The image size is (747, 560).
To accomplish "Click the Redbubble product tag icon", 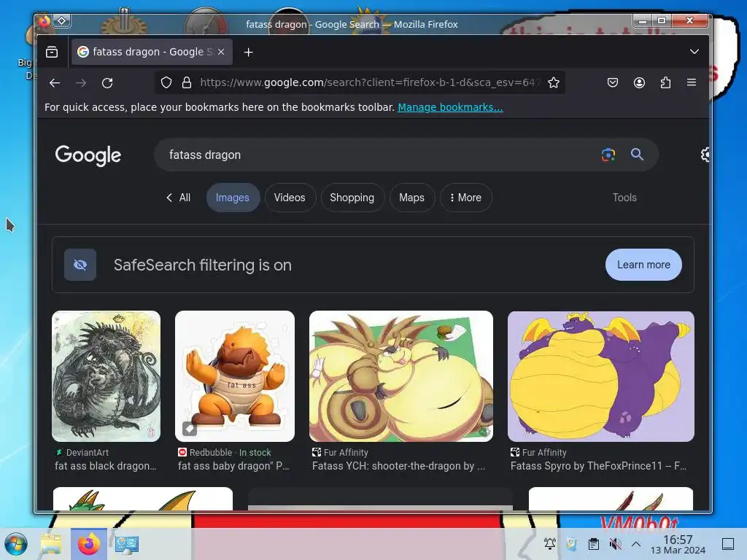I will 189,429.
